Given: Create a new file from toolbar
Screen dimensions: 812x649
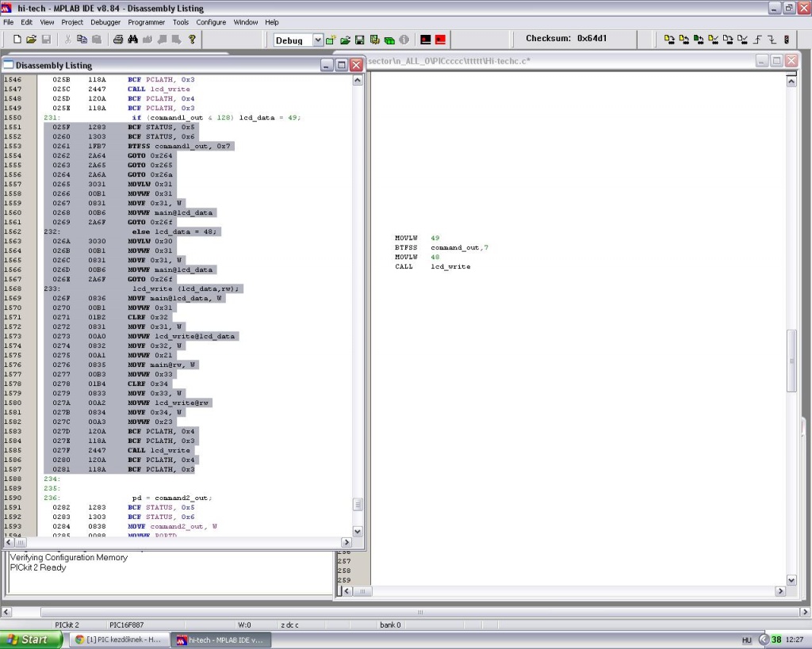Looking at the screenshot, I should pyautogui.click(x=17, y=40).
